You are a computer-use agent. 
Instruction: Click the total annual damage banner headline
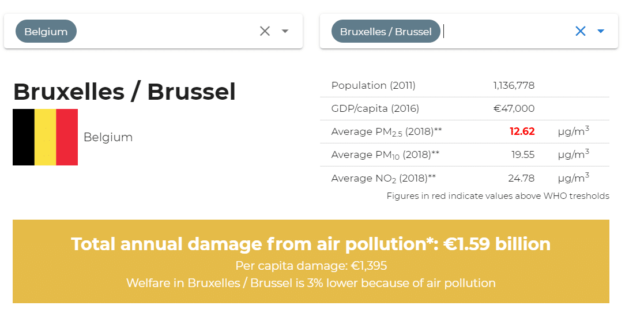point(311,244)
